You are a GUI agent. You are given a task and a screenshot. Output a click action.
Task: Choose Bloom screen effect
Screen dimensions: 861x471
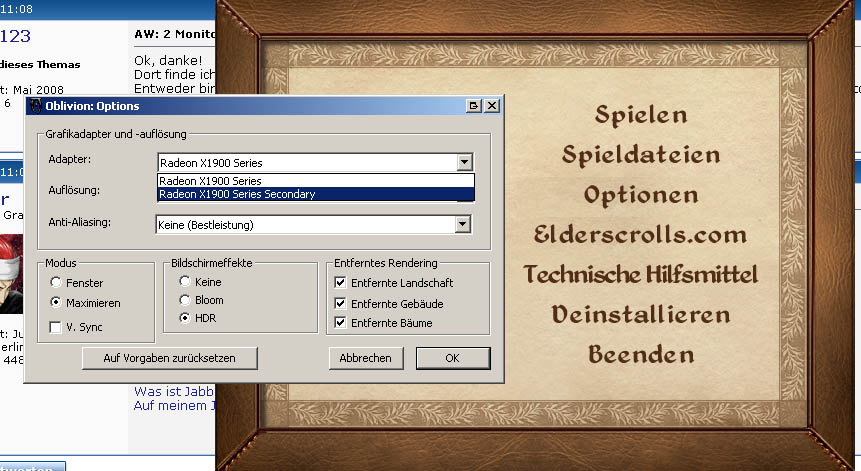(185, 300)
